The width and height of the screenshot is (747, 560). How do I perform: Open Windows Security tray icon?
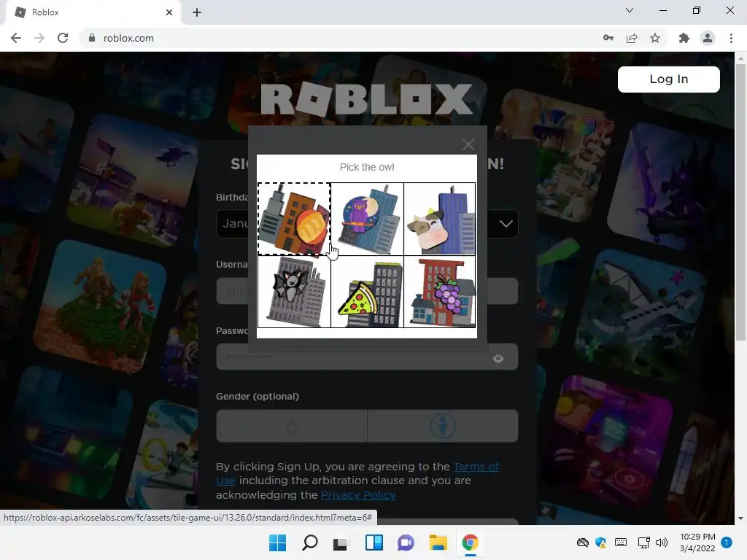tap(601, 542)
